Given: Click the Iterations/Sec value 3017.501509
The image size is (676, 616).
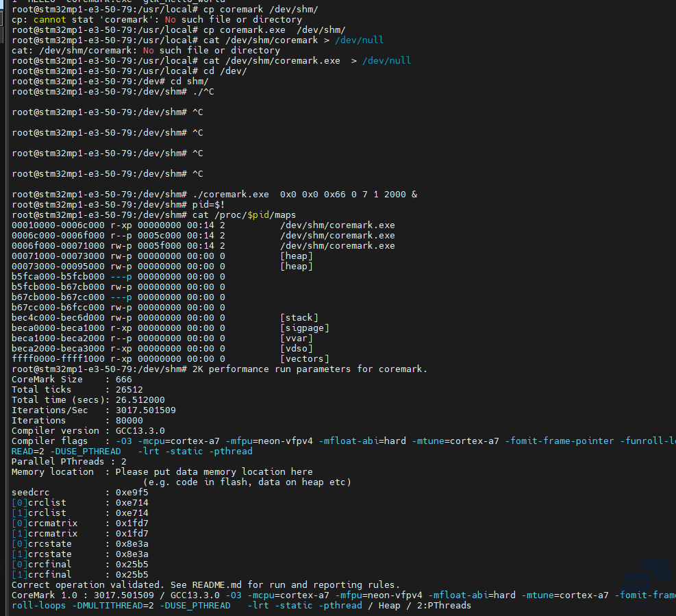Looking at the screenshot, I should (145, 410).
